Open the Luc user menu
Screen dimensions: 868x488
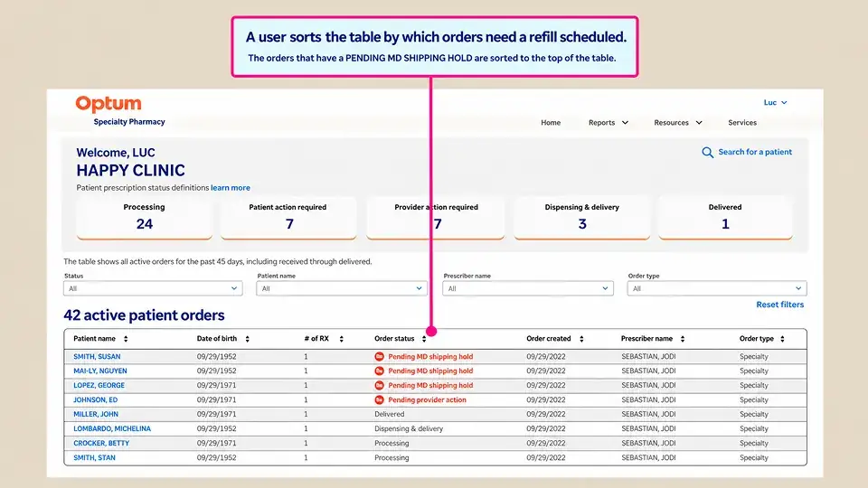point(775,102)
